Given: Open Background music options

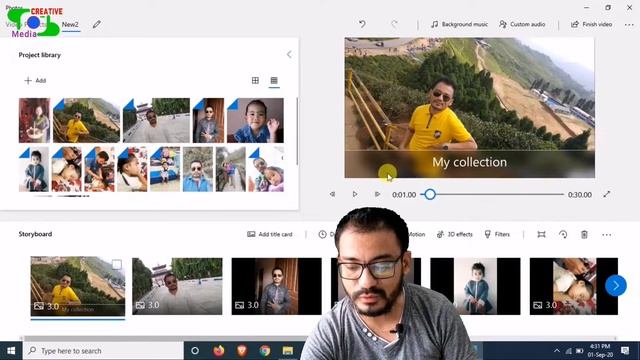Looking at the screenshot, I should (x=459, y=24).
